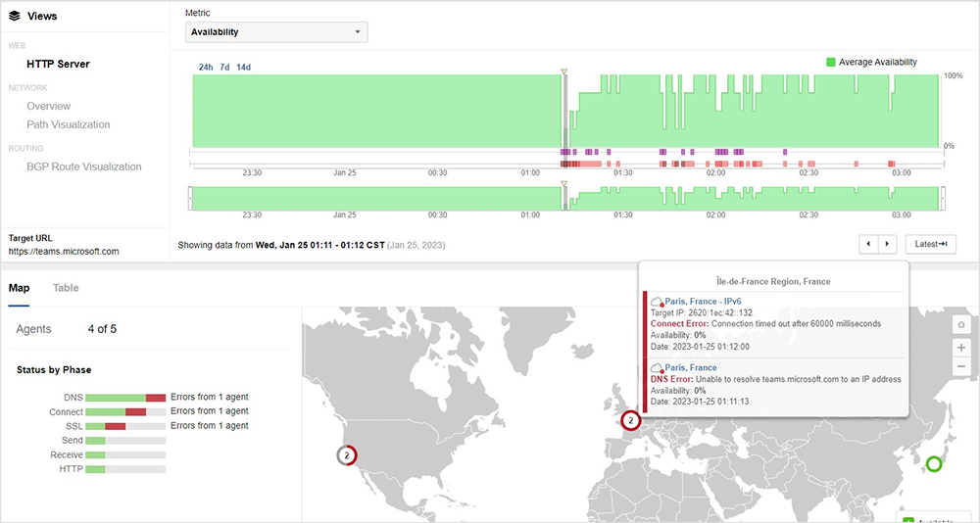Click the green agent marker over Japan
Screen dimensions: 980x523
933,464
